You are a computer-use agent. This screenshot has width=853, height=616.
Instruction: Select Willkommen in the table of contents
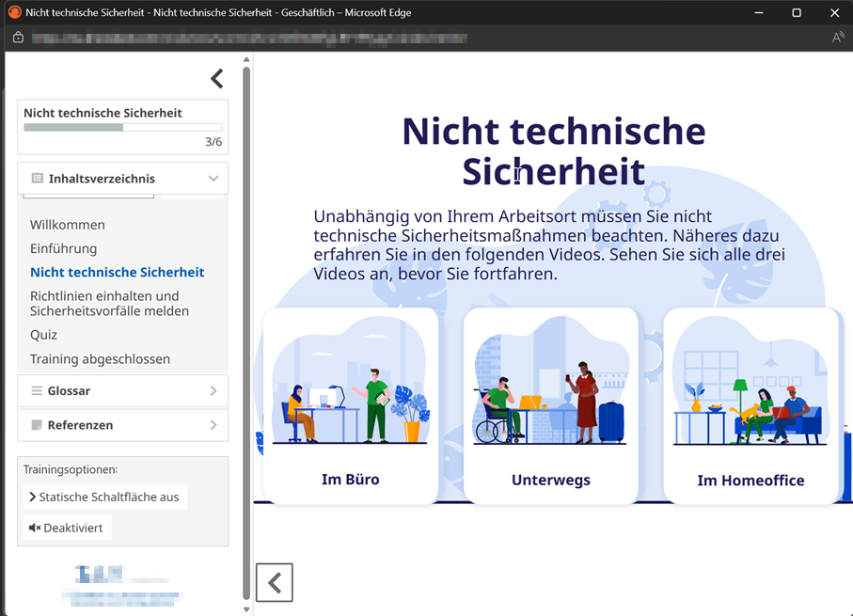pos(67,225)
